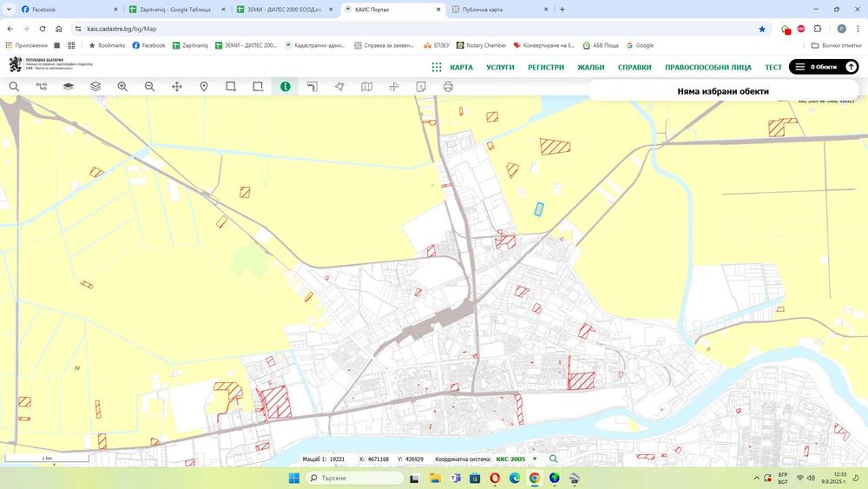The width and height of the screenshot is (868, 489).
Task: Print the map with printer icon
Action: [x=448, y=87]
